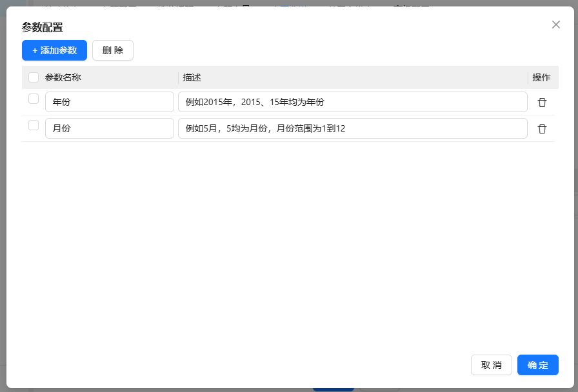Click 取消 to cancel the dialog

(x=492, y=365)
